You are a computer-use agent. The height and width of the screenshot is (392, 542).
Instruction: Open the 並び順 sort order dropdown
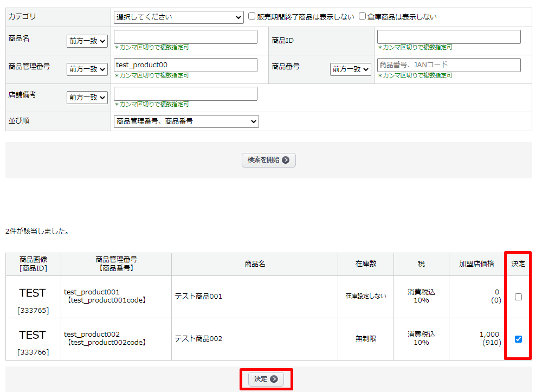click(x=186, y=121)
